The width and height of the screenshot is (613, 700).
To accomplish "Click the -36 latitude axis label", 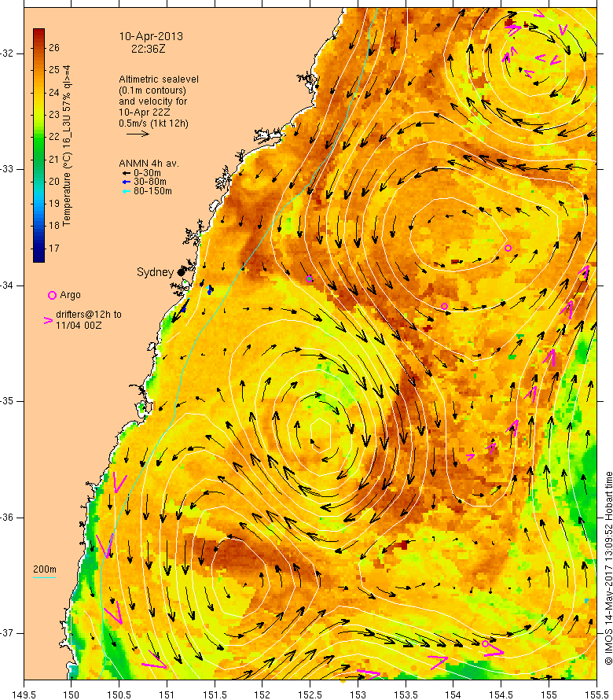I will tap(7, 518).
